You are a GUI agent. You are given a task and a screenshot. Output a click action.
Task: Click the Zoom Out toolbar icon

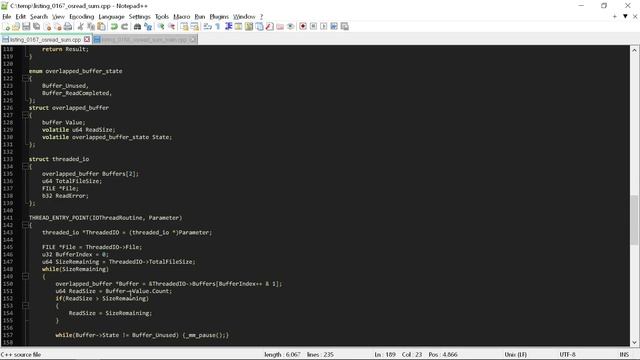tap(171, 27)
